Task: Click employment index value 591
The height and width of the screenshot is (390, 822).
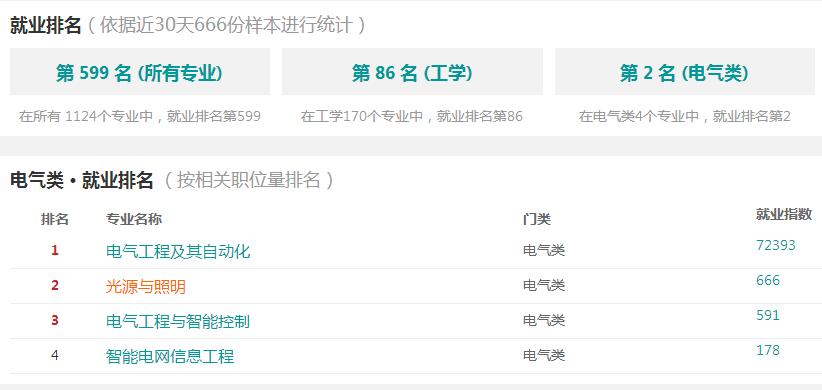Action: (x=768, y=316)
